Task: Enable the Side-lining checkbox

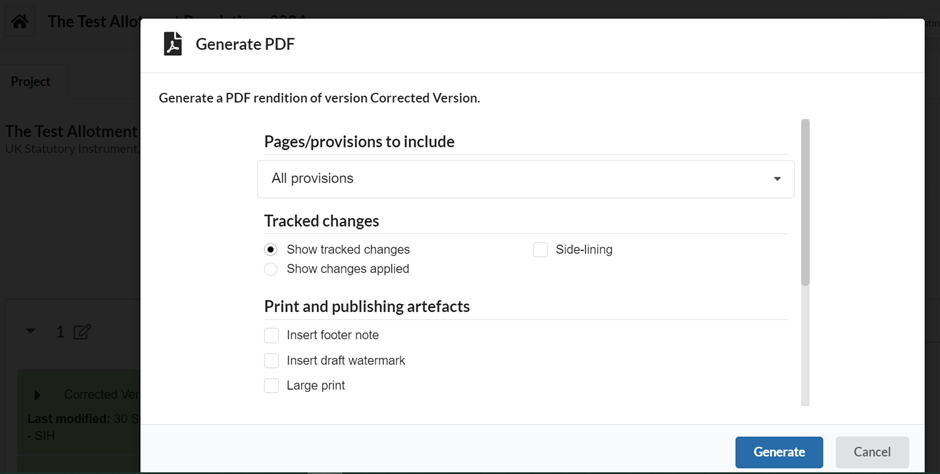Action: (540, 249)
